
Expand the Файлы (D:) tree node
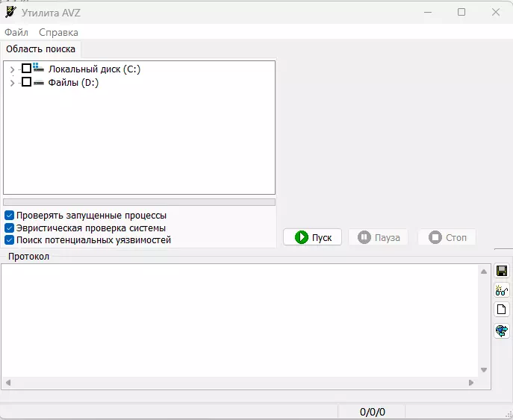(x=12, y=84)
